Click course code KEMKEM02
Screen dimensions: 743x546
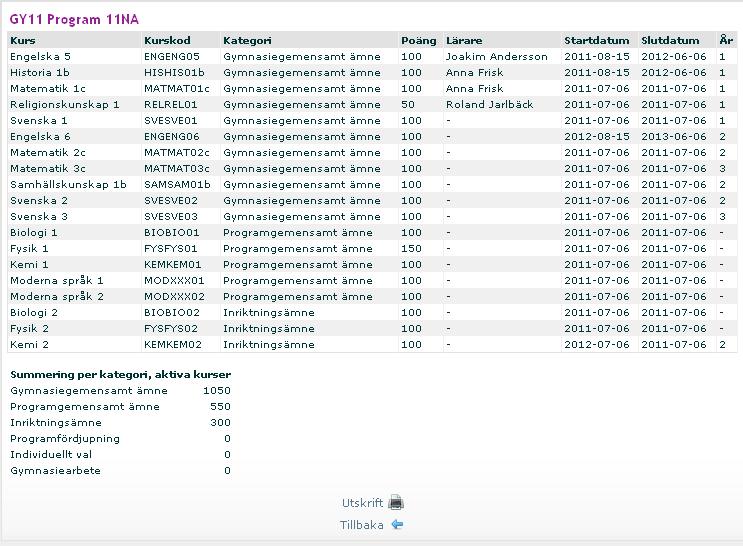(x=173, y=345)
